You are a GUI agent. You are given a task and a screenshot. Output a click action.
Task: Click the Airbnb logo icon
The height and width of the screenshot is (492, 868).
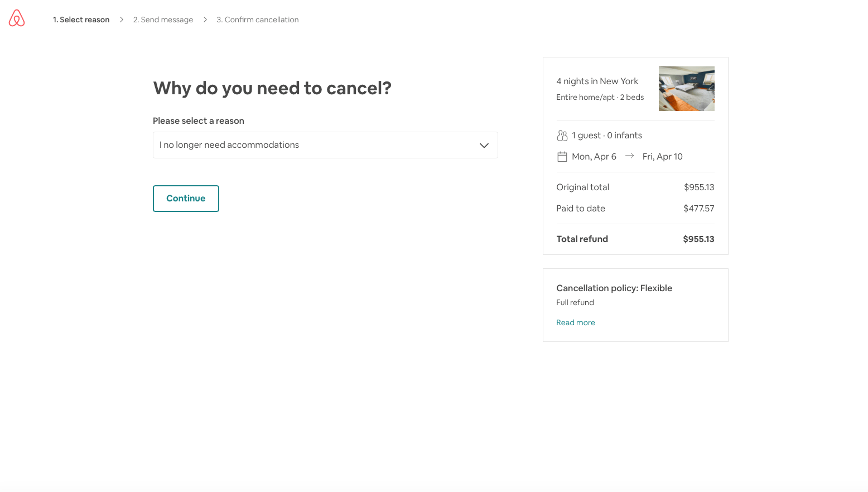(17, 18)
